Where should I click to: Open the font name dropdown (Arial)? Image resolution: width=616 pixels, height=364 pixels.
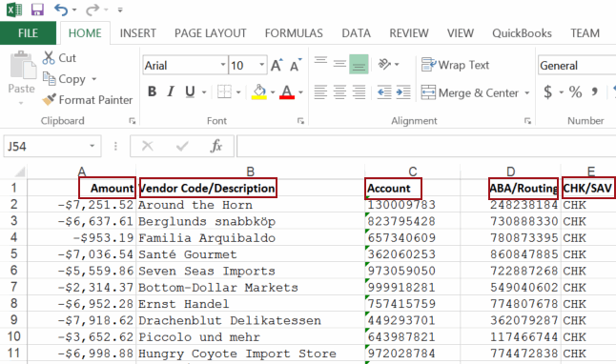[x=223, y=65]
